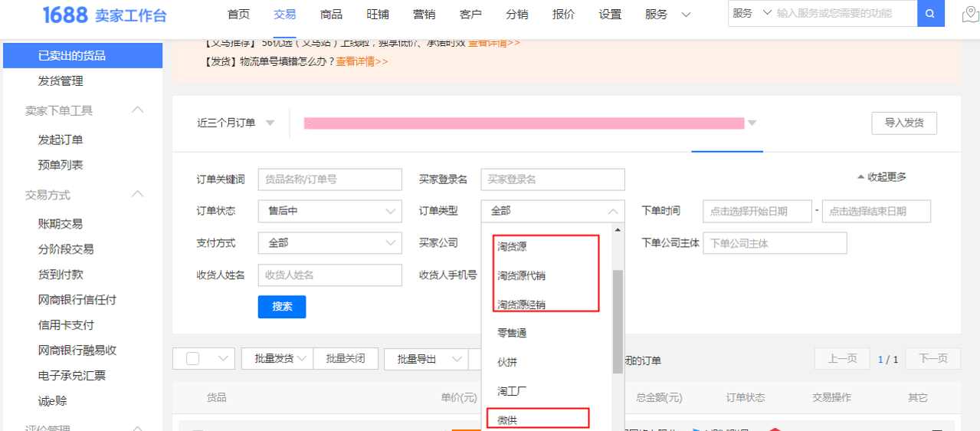Image resolution: width=980 pixels, height=431 pixels.
Task: Open the 服务 search scope dropdown
Action: point(752,13)
